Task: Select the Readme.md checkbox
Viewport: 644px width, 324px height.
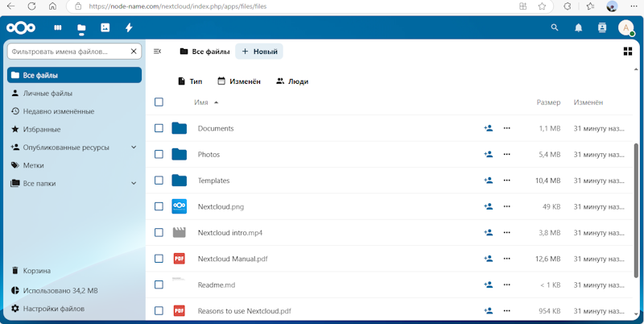Action: [x=159, y=285]
